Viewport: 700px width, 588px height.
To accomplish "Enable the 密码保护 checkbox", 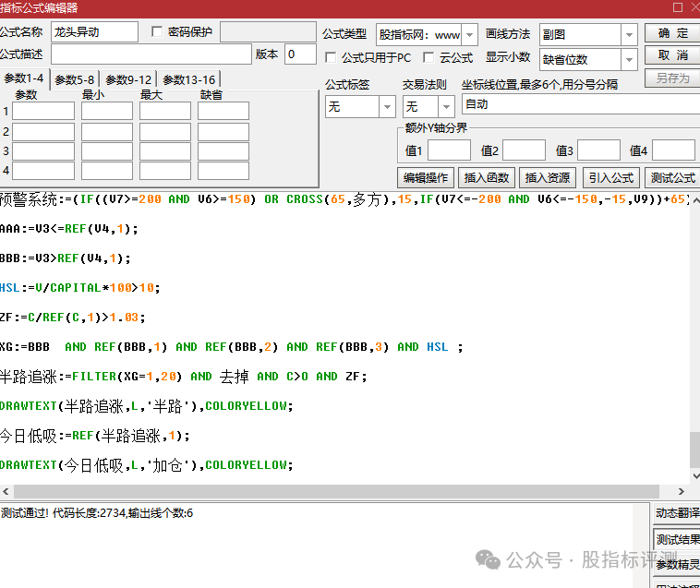I will coord(157,31).
